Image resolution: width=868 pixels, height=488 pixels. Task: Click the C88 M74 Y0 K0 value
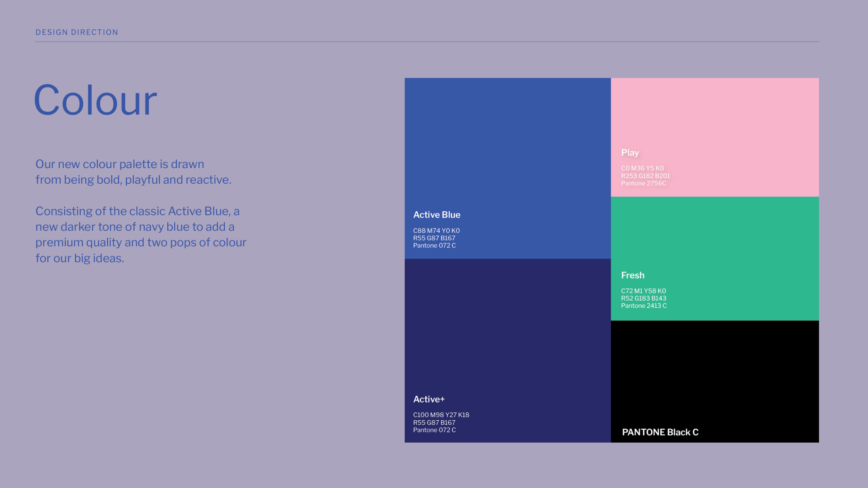[436, 230]
